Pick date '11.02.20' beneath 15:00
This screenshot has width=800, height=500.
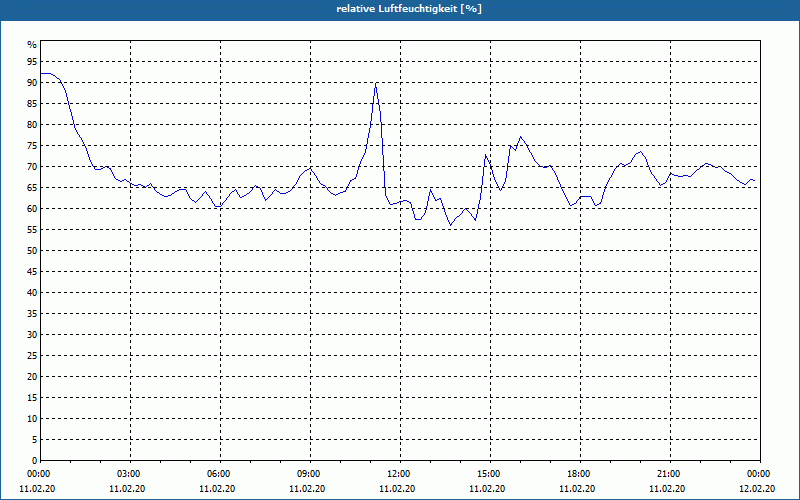[487, 489]
